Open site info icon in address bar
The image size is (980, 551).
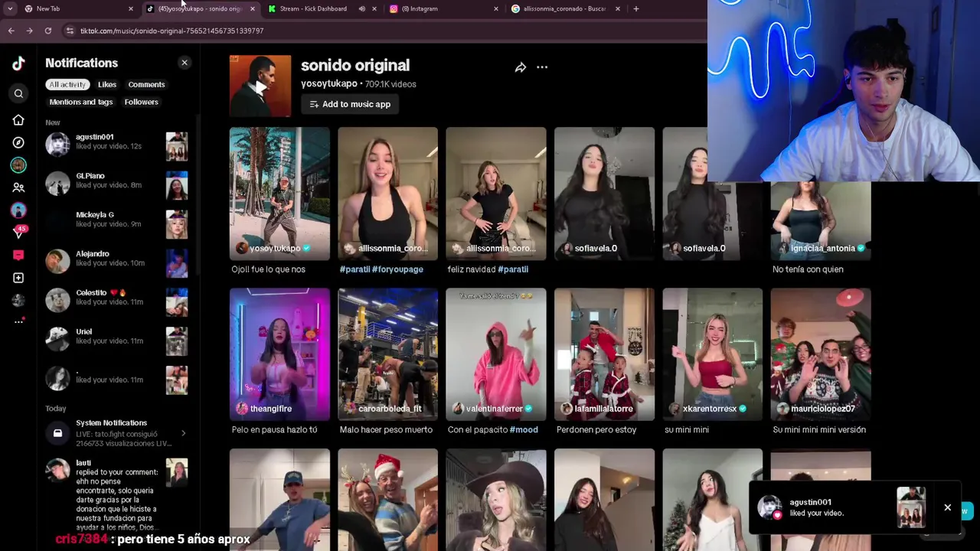click(x=70, y=31)
